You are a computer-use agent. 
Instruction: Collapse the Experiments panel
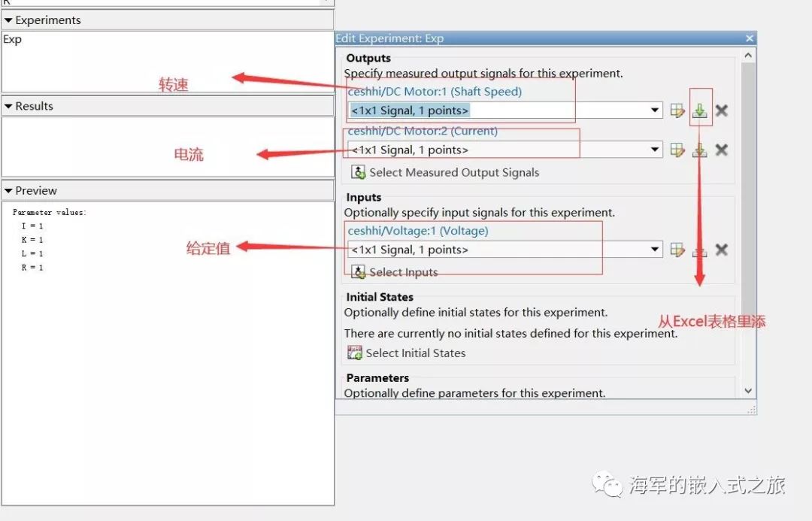coord(8,20)
